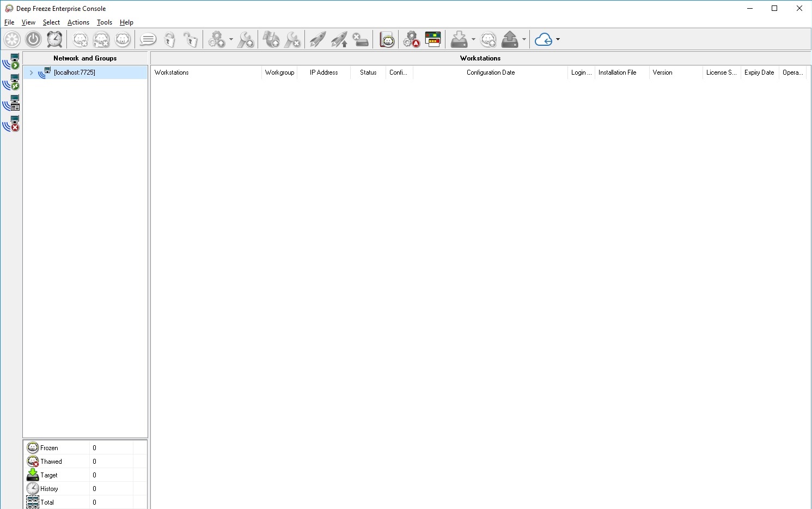The height and width of the screenshot is (509, 812).
Task: Sort by the Expiry Date column header
Action: point(759,72)
